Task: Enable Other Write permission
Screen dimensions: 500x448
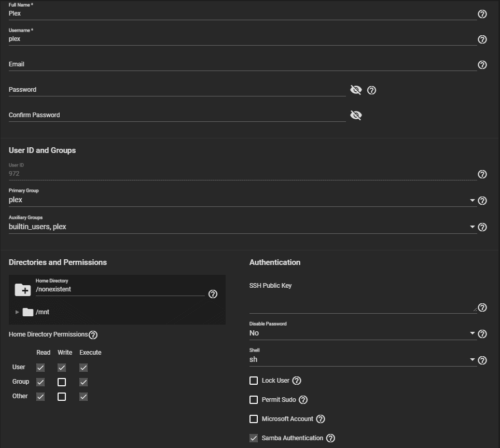Action: pos(62,397)
